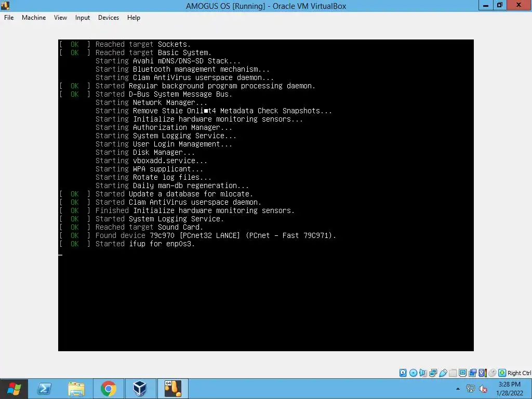
Task: Select the running AMOGUS OS VM taskbar icon
Action: click(172, 389)
